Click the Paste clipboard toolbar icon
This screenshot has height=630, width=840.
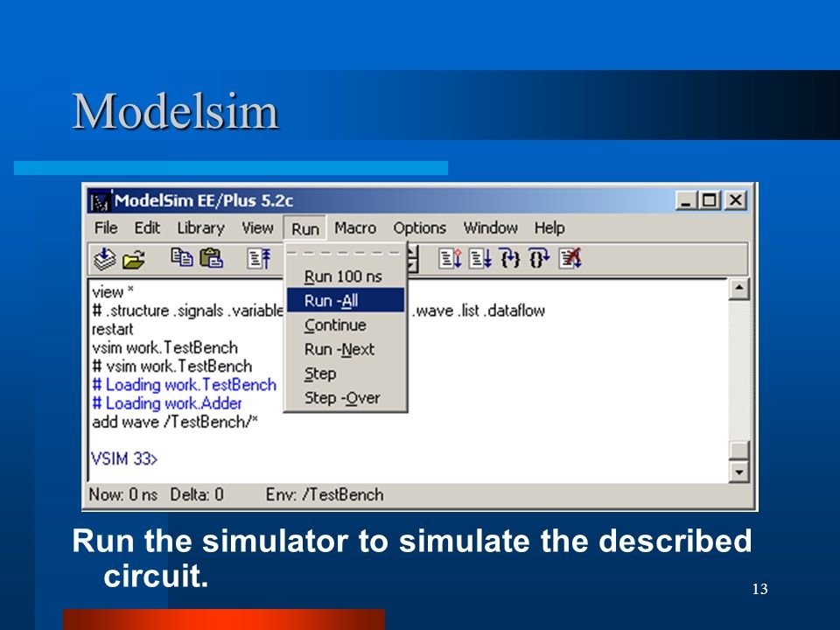[211, 257]
